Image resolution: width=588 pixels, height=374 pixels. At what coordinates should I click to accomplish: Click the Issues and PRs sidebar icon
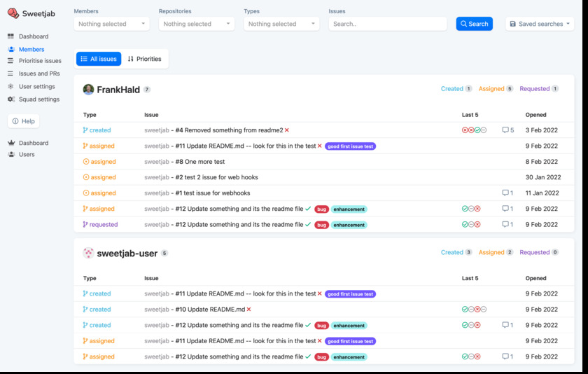click(11, 74)
